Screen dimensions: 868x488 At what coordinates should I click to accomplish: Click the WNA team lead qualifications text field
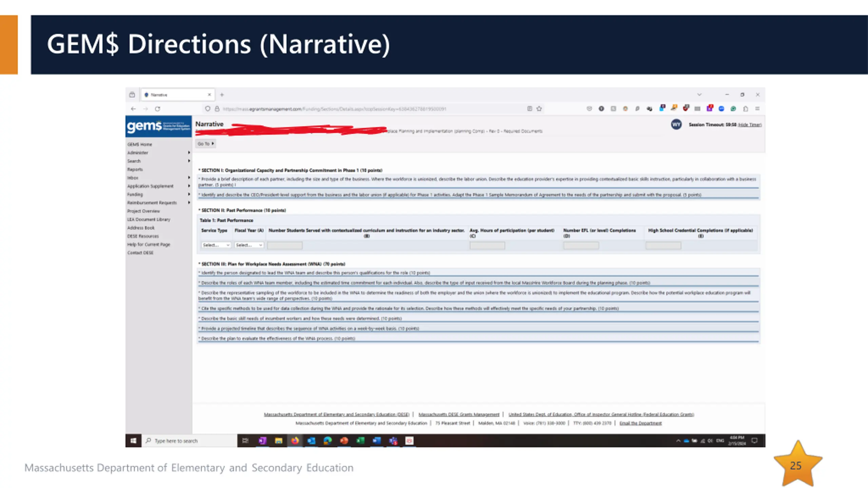point(478,273)
